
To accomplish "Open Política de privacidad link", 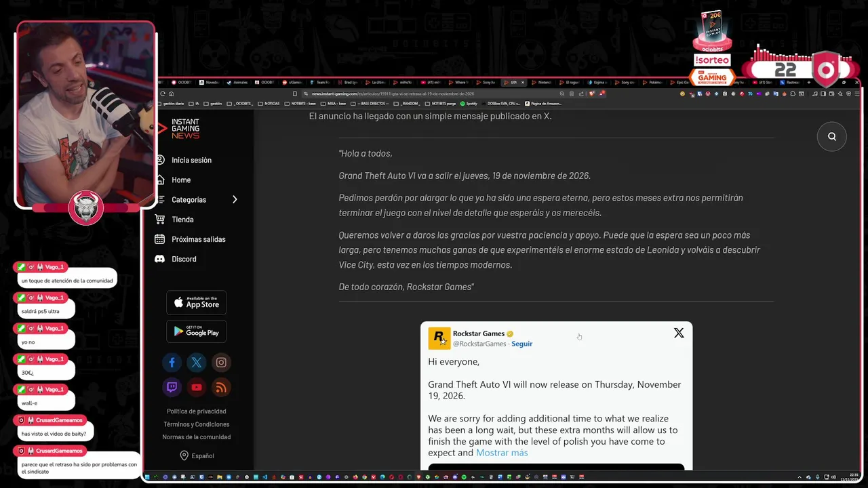I will [x=197, y=411].
